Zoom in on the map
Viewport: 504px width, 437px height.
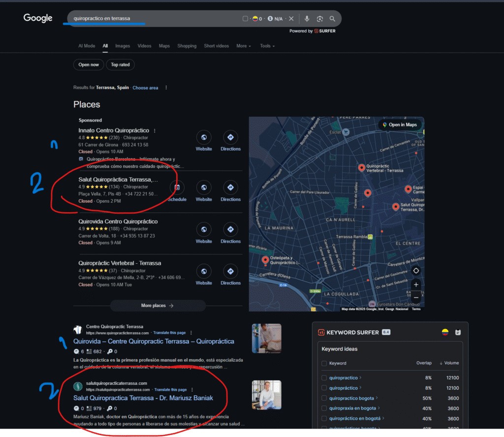[x=416, y=285]
